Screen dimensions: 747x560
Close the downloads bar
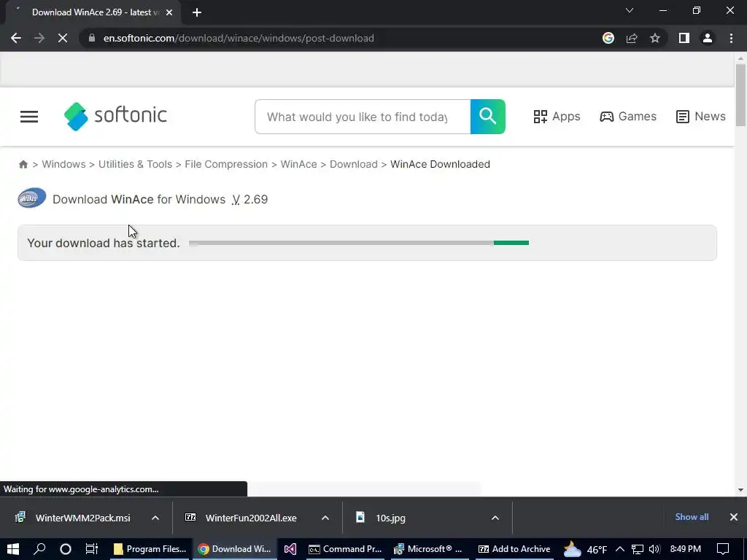click(x=734, y=517)
